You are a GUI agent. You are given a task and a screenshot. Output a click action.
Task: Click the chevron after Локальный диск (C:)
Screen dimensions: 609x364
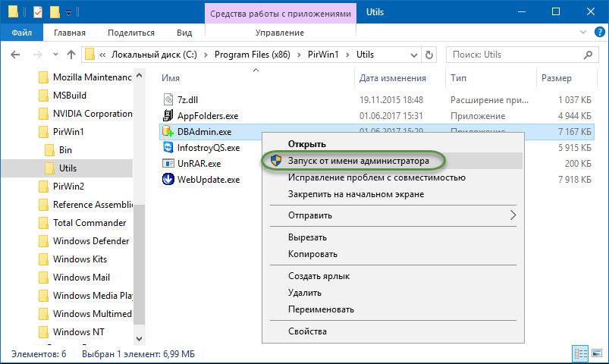206,55
